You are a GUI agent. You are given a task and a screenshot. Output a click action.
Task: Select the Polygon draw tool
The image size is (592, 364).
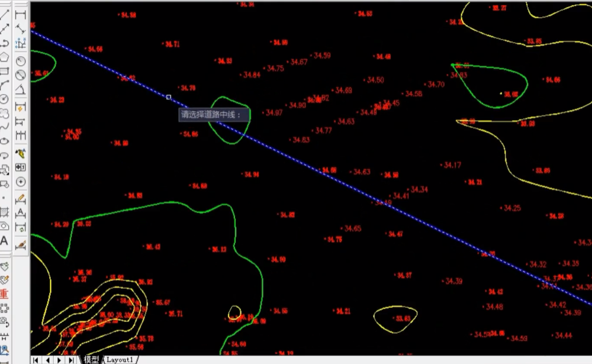(4, 57)
